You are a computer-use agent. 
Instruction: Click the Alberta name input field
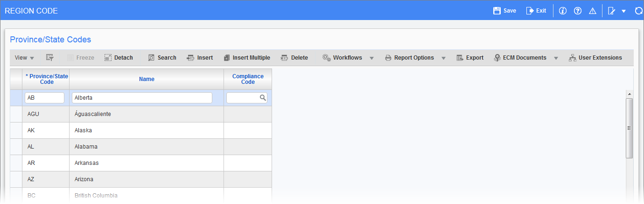pyautogui.click(x=142, y=98)
